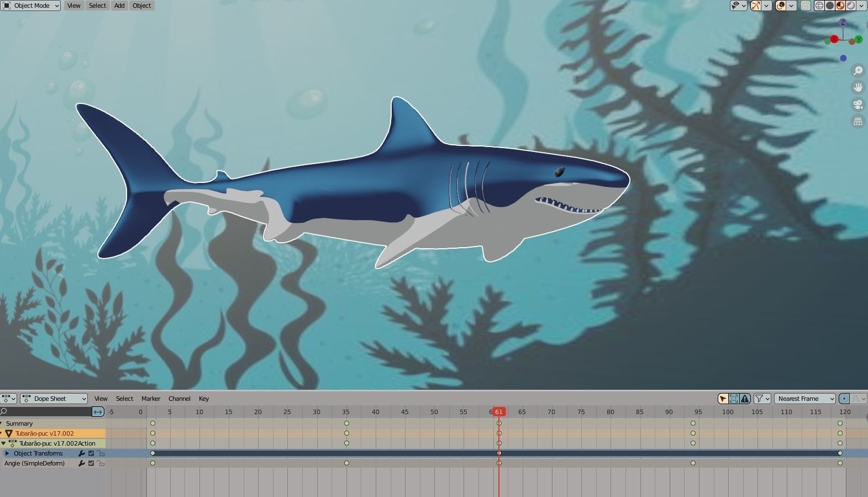Image resolution: width=868 pixels, height=497 pixels.
Task: Open the Marker menu
Action: [x=151, y=399]
